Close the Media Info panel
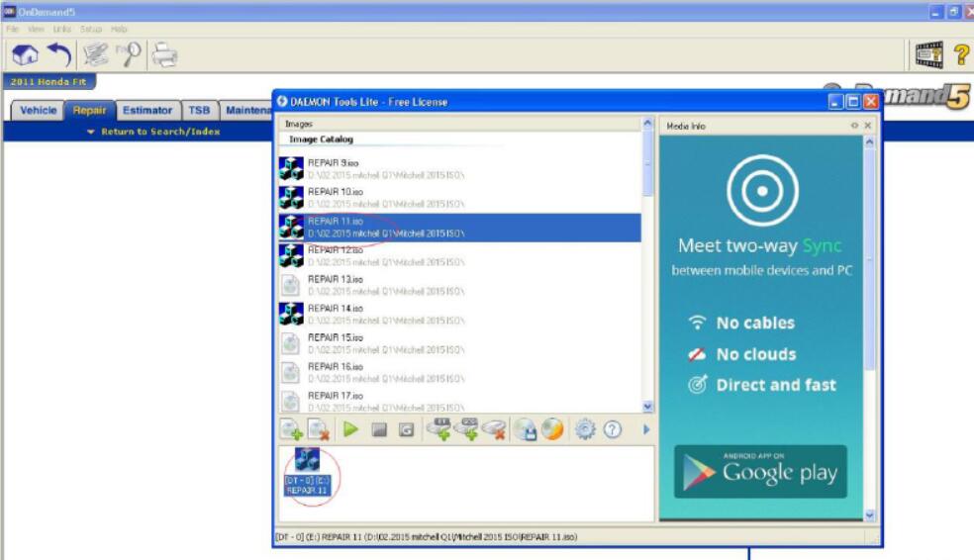The height and width of the screenshot is (560, 974). coord(868,126)
